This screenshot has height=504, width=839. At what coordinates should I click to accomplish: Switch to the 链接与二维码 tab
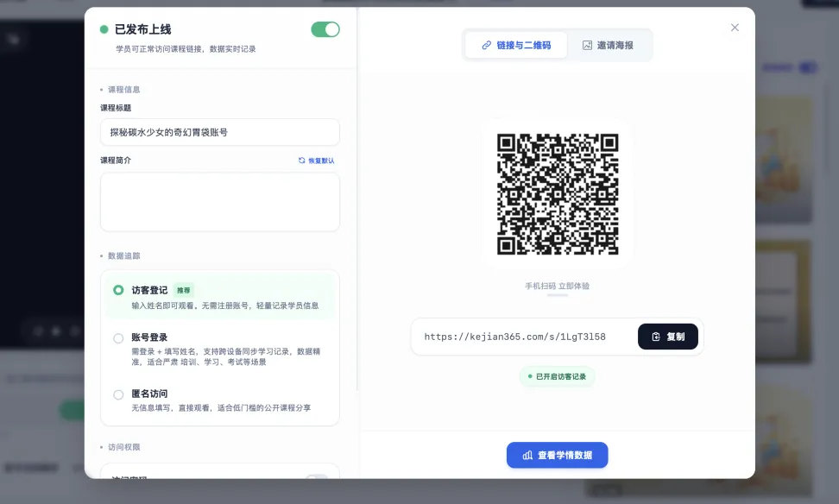[x=516, y=45]
